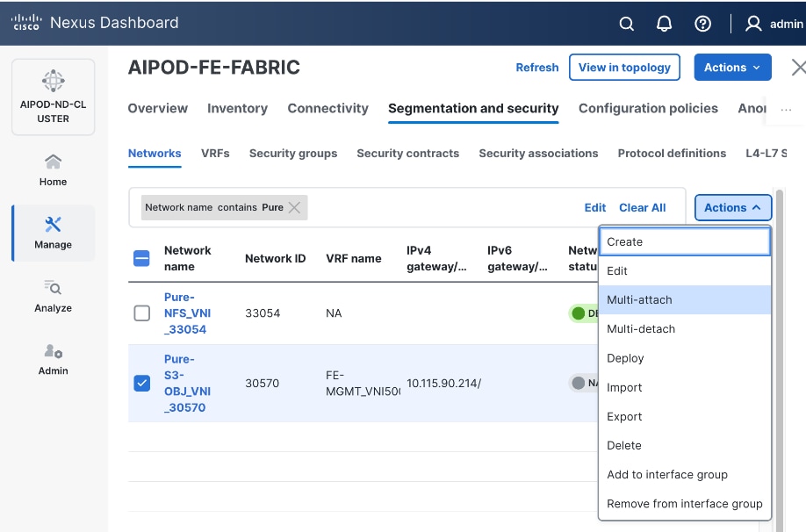
Task: Open the Admin sidebar section
Action: [x=53, y=359]
